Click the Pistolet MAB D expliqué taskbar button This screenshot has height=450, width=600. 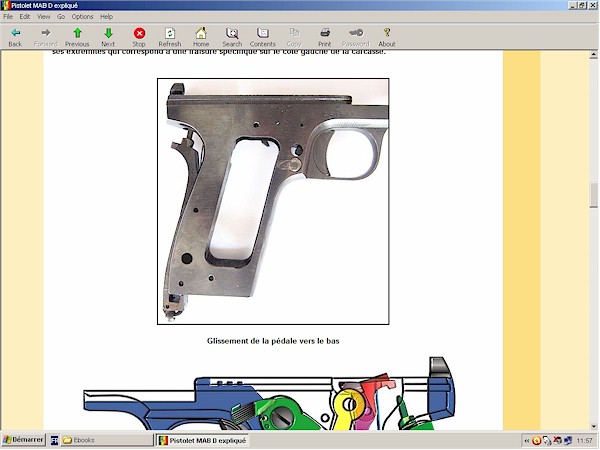point(203,440)
